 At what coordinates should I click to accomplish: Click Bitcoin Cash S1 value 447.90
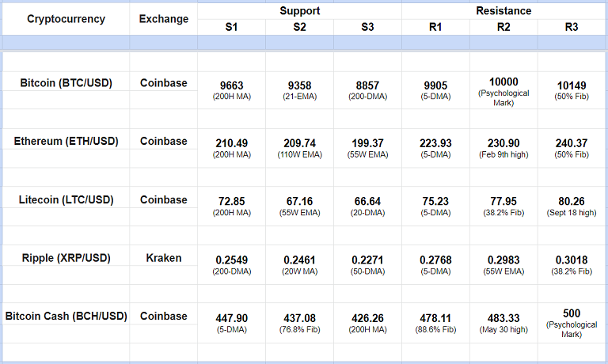(231, 319)
